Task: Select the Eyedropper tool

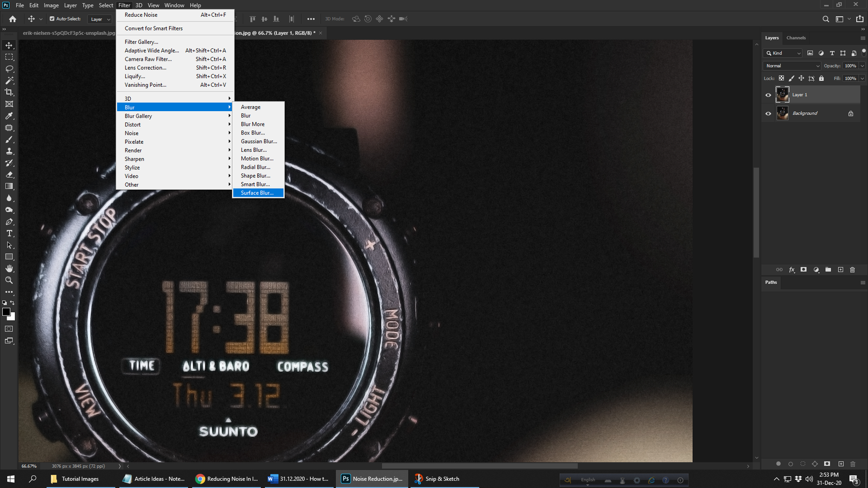Action: point(9,116)
